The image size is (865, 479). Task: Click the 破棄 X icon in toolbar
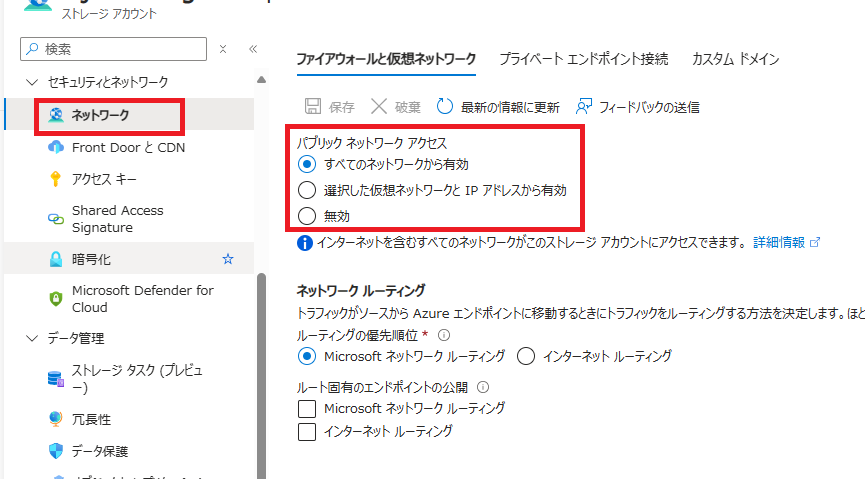[x=379, y=106]
